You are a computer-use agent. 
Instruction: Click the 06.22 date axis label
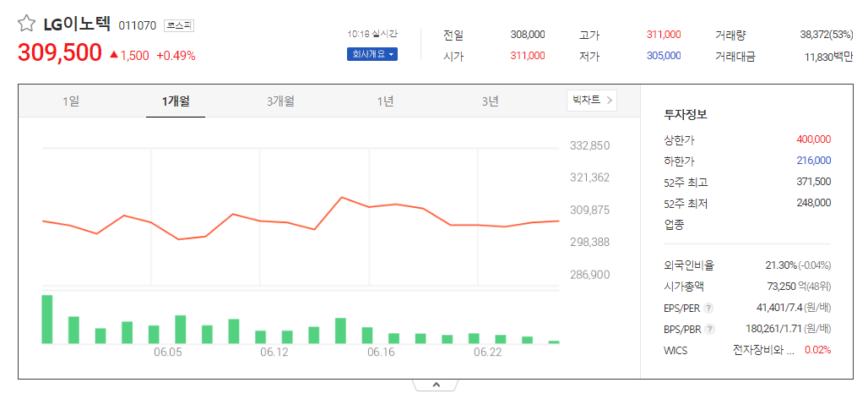[x=488, y=353]
